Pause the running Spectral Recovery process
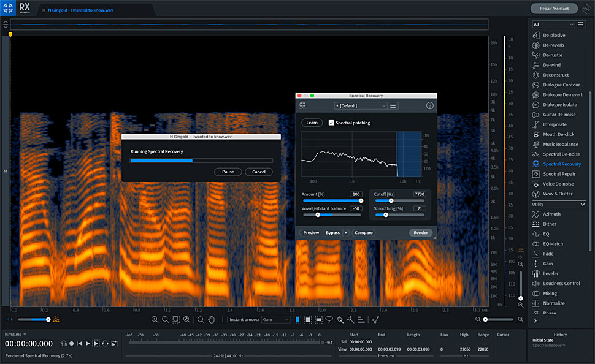 pyautogui.click(x=228, y=172)
